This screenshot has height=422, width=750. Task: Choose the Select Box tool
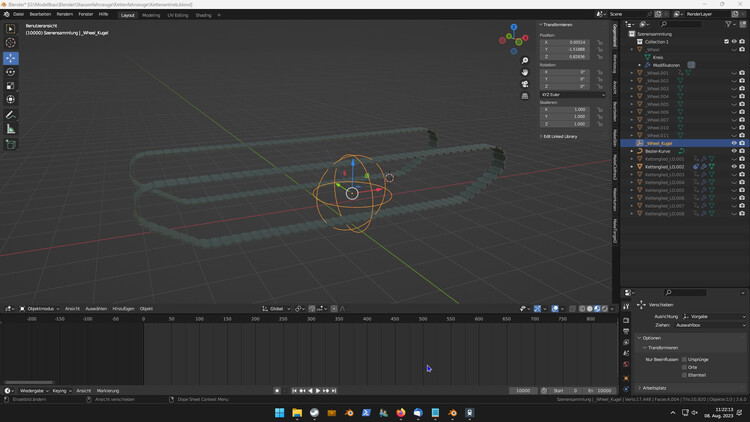click(x=11, y=29)
